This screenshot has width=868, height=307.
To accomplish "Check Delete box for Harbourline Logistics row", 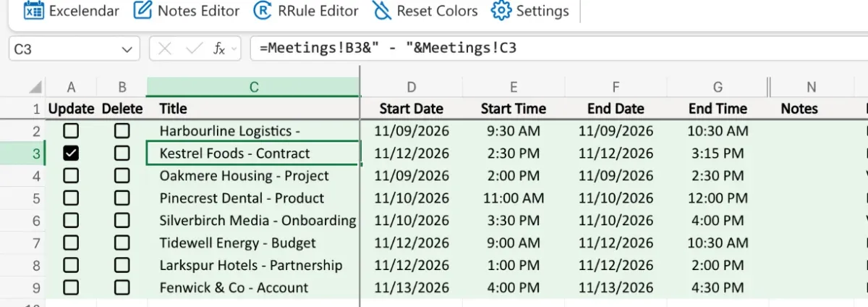I will tap(122, 131).
